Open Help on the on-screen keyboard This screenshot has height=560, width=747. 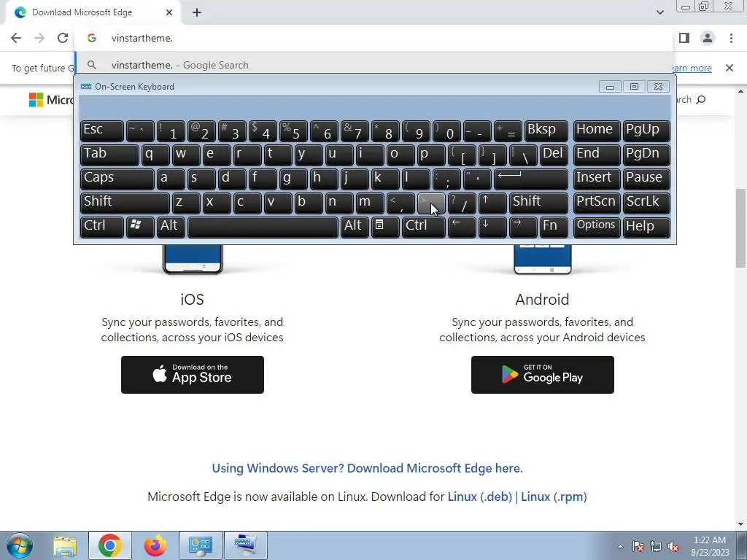[x=646, y=227]
